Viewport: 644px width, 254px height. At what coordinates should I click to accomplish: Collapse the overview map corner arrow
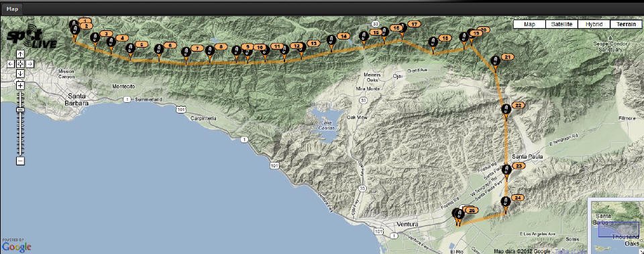click(x=641, y=251)
